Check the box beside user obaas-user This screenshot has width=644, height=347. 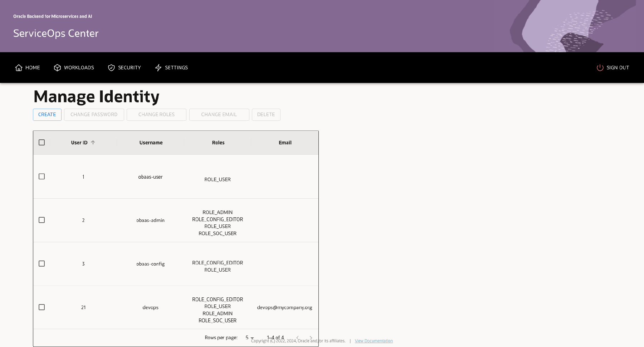click(x=42, y=177)
